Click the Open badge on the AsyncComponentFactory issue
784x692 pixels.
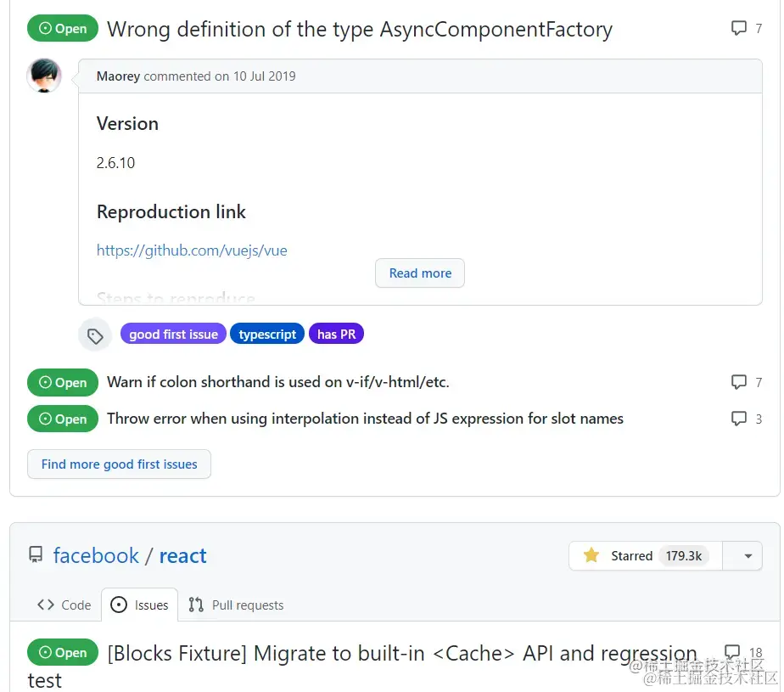coord(63,29)
